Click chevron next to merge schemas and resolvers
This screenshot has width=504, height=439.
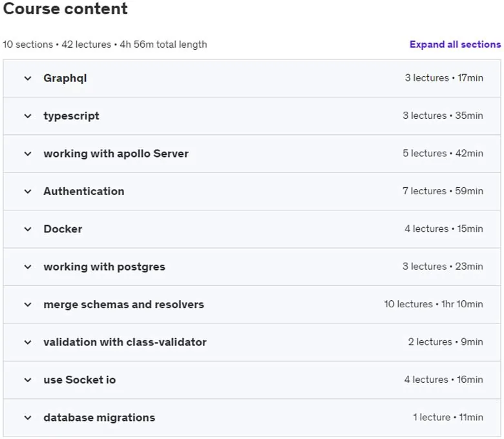point(28,305)
